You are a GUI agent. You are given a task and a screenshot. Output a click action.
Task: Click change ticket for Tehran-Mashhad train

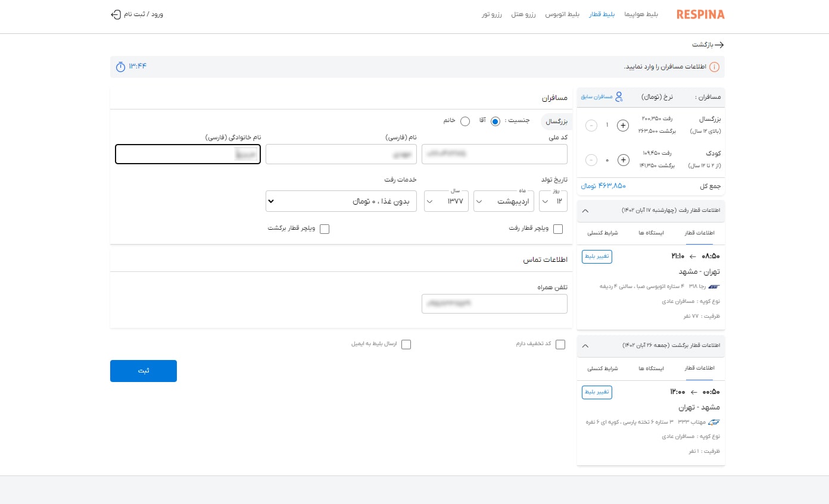(x=597, y=256)
